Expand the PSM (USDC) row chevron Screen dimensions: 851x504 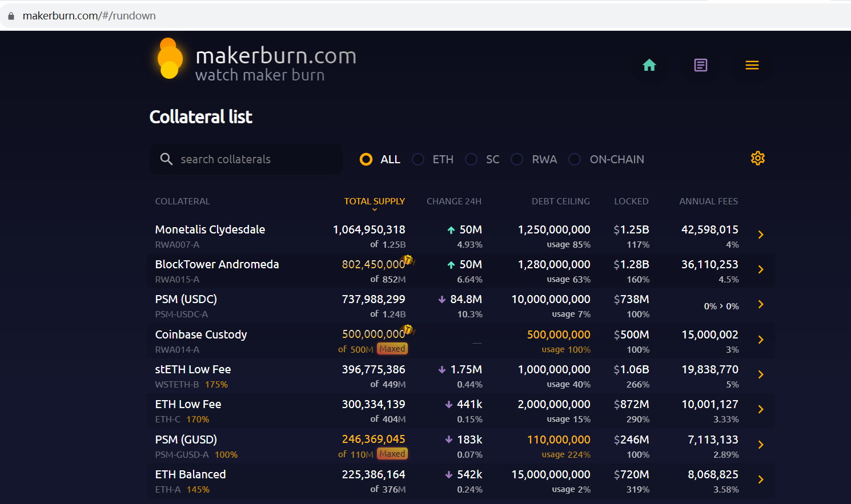coord(761,304)
